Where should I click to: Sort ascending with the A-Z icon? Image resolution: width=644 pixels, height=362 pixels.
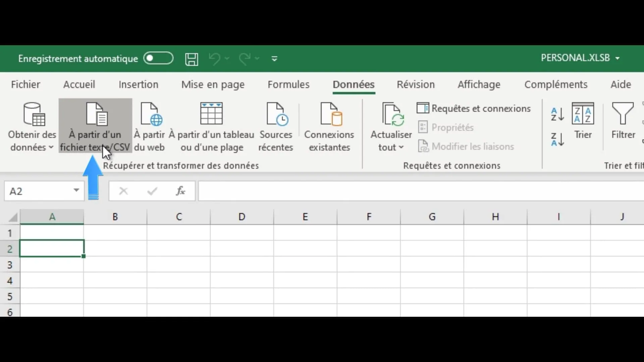[x=557, y=114]
